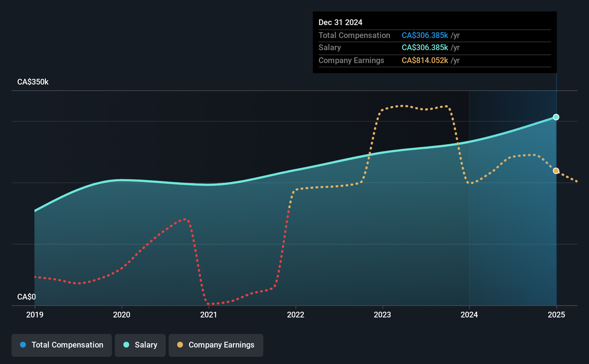
Task: Click the CA$814.052k Company Earnings value
Action: [425, 60]
